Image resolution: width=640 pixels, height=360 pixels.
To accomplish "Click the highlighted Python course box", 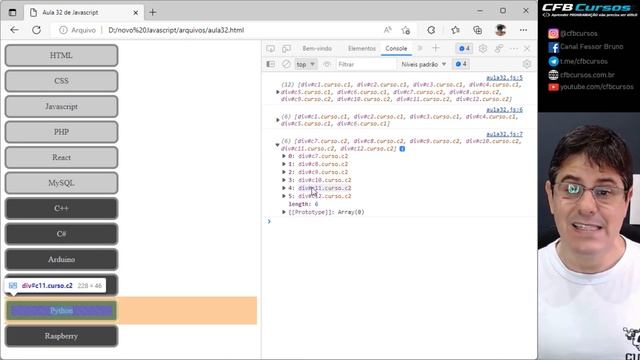I will 61,311.
